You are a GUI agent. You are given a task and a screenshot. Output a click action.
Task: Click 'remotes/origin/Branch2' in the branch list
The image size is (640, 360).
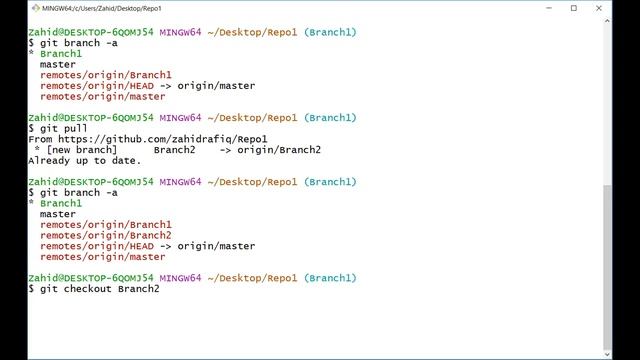[x=106, y=235]
